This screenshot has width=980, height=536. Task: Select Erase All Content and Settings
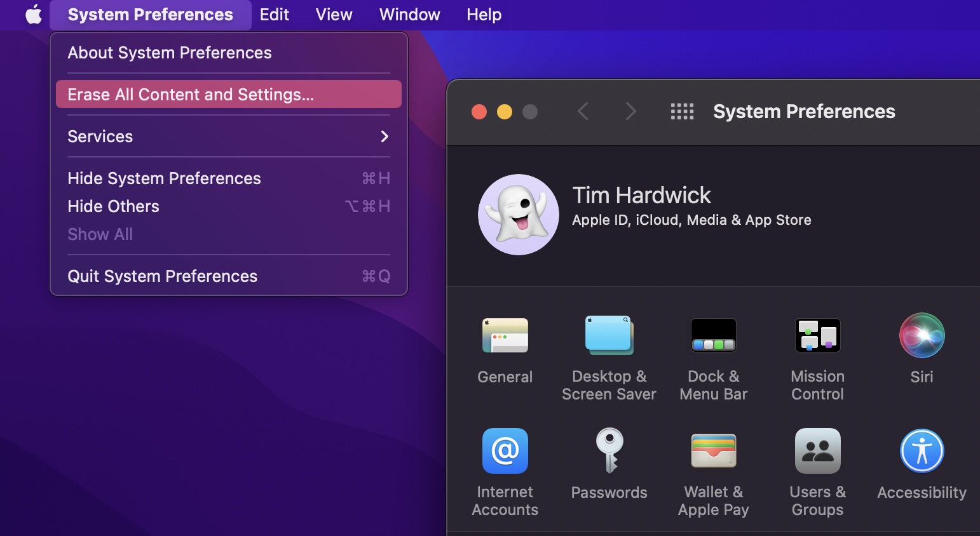pyautogui.click(x=228, y=95)
